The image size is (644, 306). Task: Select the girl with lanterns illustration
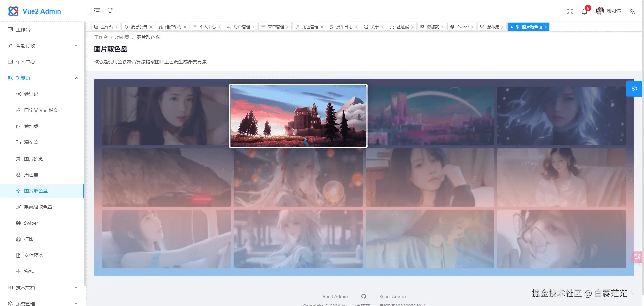click(x=298, y=178)
